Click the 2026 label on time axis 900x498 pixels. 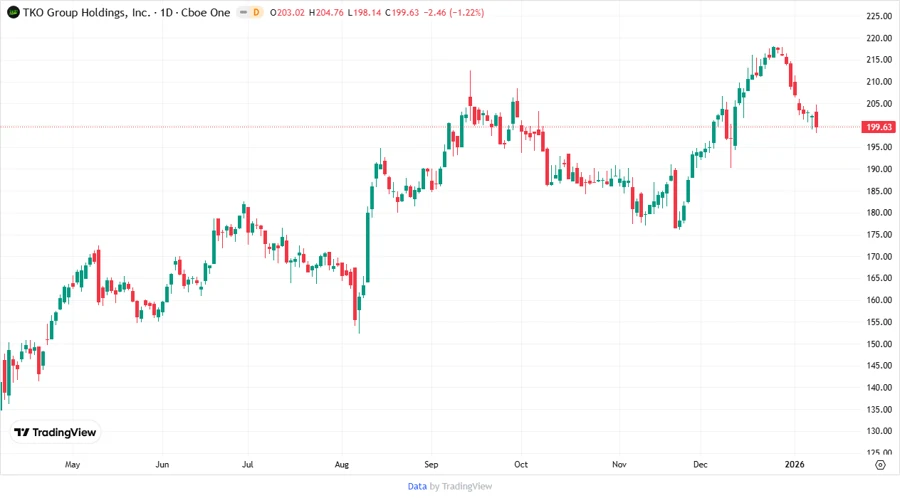[794, 464]
